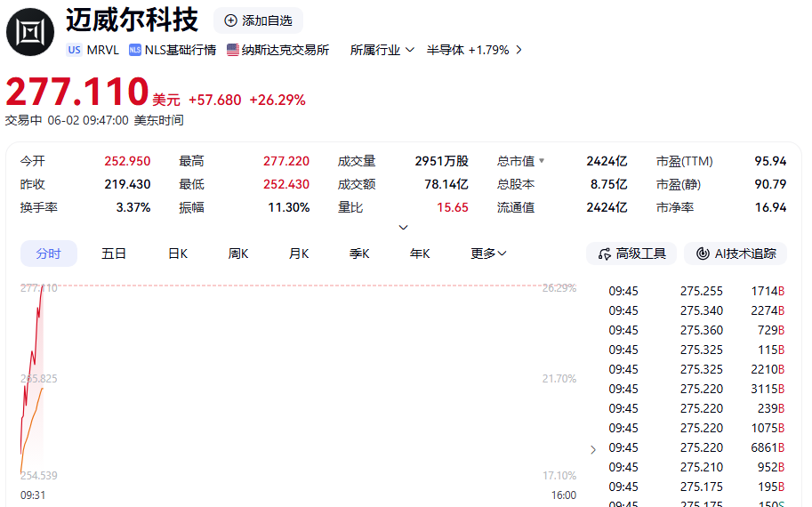Click the 最低 value 252.430
812x507 pixels.
[x=286, y=184]
